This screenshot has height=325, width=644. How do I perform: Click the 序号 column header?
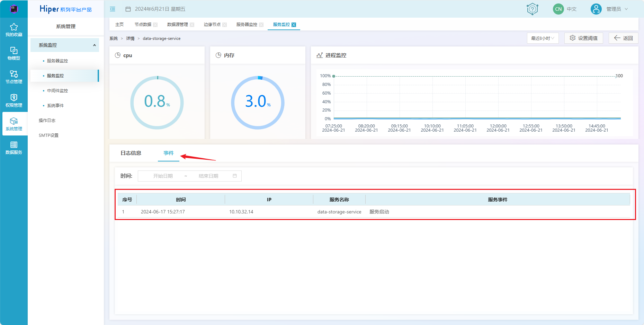[x=127, y=200]
